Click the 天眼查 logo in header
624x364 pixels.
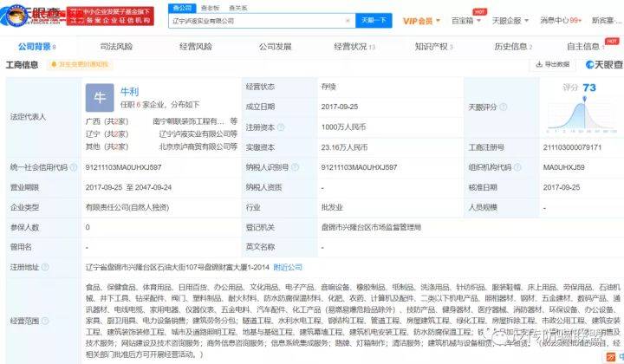(x=33, y=14)
